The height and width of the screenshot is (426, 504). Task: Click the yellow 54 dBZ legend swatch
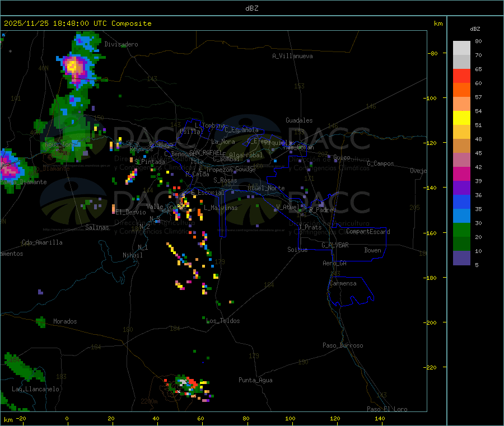pyautogui.click(x=461, y=118)
